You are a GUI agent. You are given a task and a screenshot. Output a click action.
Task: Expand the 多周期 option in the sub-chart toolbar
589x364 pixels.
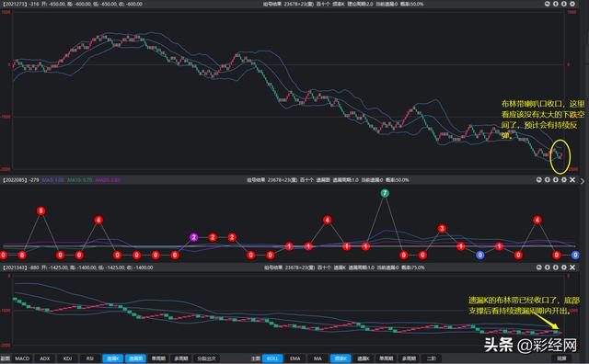[x=181, y=358]
